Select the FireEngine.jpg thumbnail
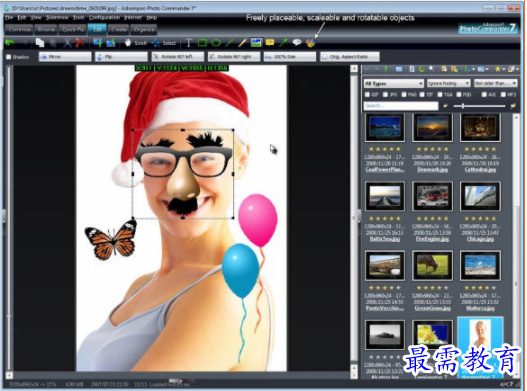Screen dimensions: 527x391 [x=433, y=197]
